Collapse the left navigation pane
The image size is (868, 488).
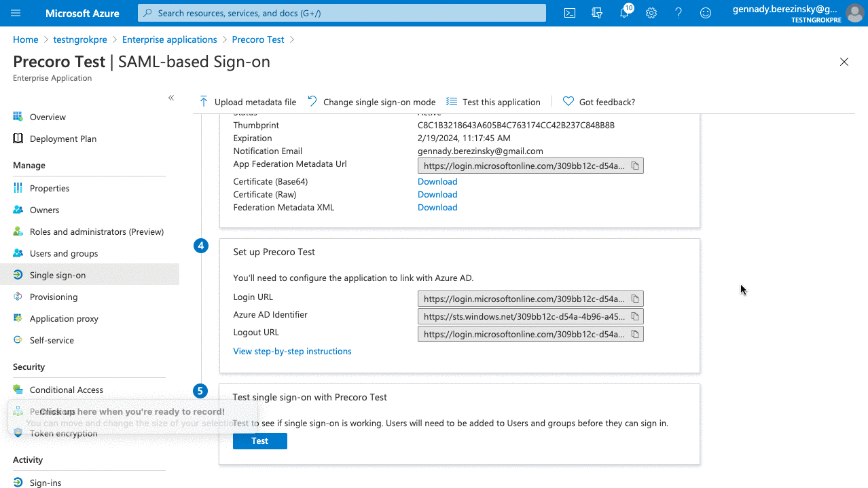point(171,98)
